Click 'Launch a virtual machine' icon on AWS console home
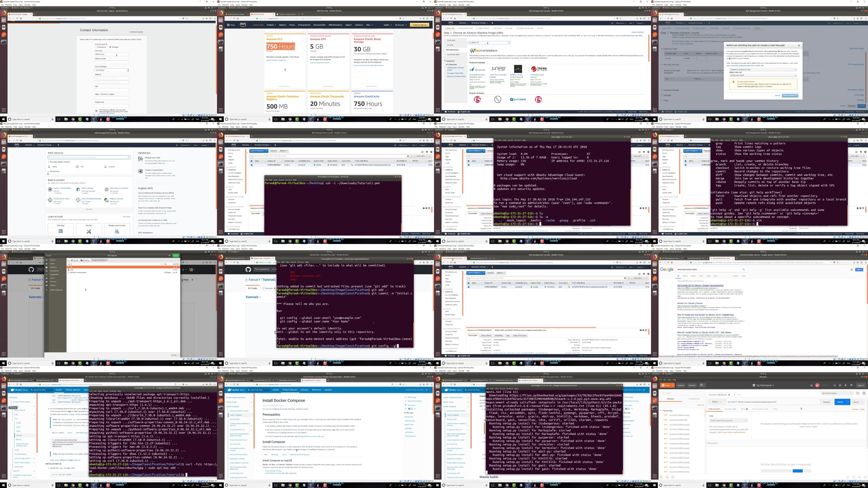 [x=50, y=190]
